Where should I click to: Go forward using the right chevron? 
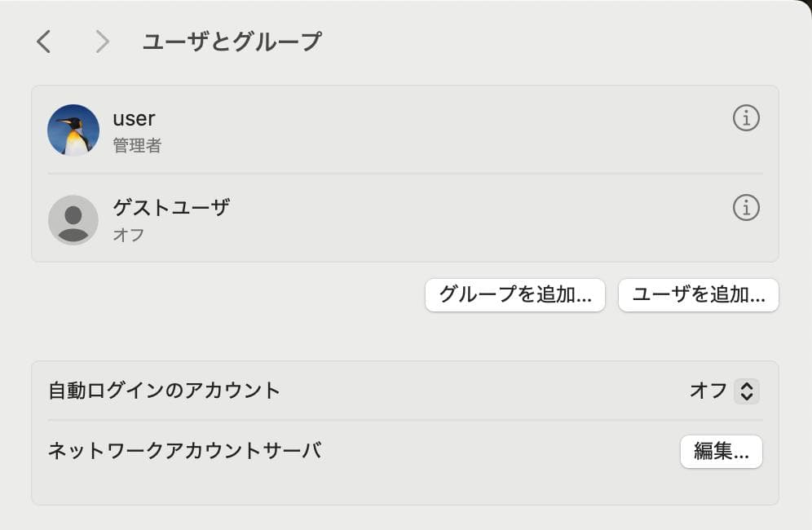102,42
